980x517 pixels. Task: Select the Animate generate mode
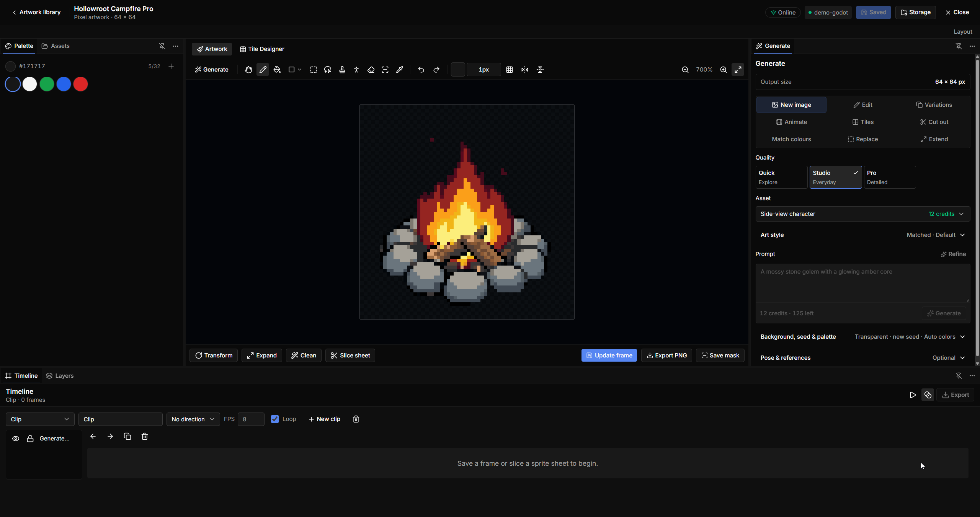[x=791, y=122]
